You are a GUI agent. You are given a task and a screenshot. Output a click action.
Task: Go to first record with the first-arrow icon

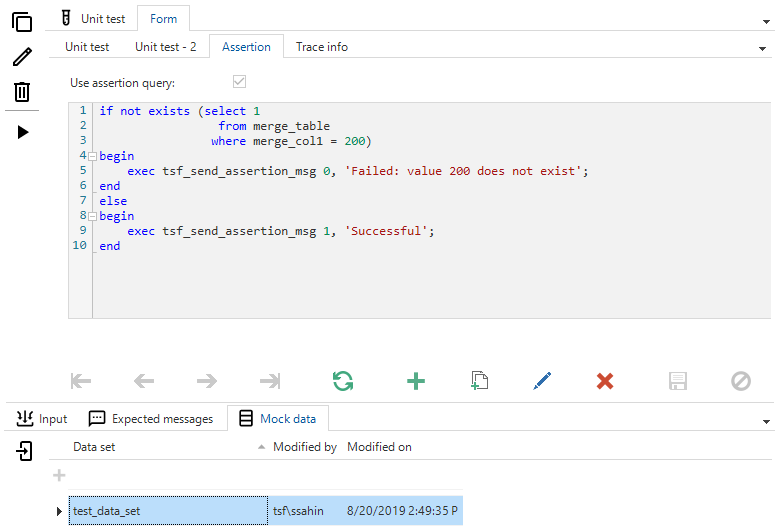(81, 381)
